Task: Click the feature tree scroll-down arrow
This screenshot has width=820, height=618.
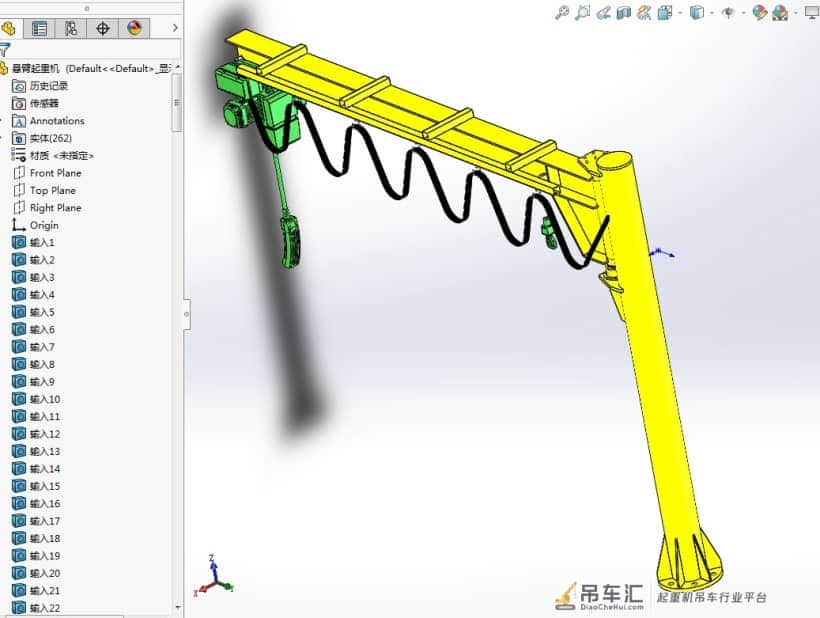Action: (178, 608)
